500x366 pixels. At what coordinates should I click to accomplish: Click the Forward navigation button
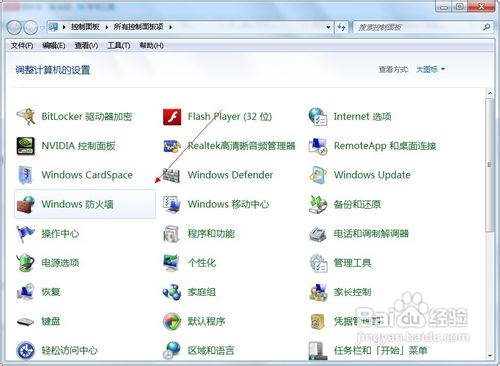point(31,27)
